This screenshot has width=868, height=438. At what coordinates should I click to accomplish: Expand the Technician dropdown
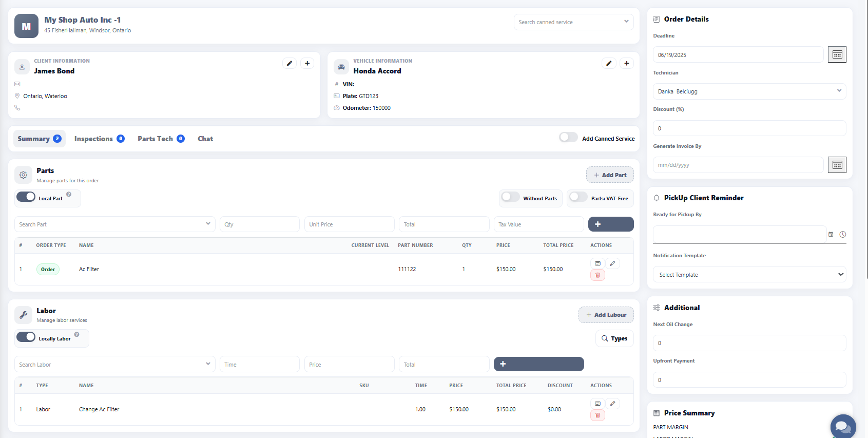pos(749,91)
